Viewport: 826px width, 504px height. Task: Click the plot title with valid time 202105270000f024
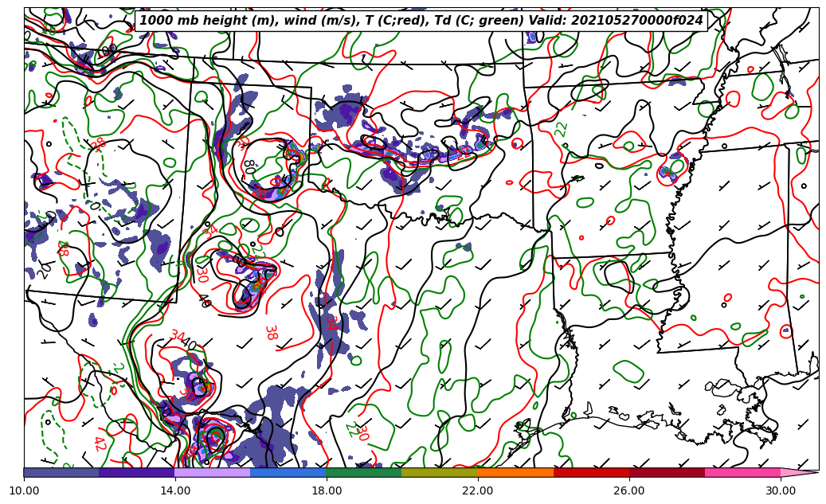click(x=421, y=21)
